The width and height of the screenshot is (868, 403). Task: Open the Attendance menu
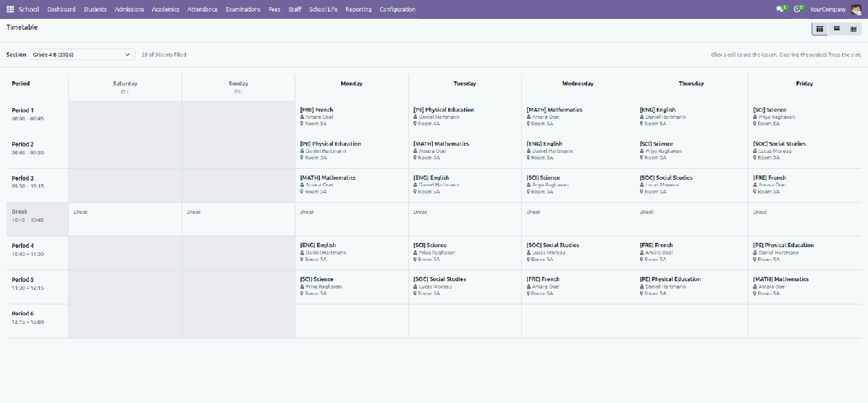tap(203, 9)
